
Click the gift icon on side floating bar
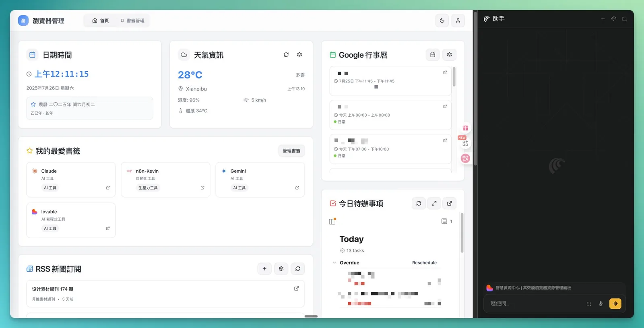[465, 128]
